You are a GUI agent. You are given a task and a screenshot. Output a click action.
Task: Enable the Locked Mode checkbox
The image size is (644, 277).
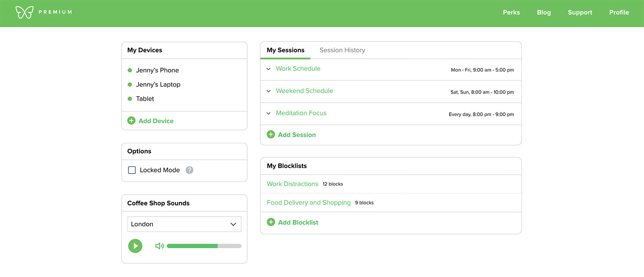[132, 170]
